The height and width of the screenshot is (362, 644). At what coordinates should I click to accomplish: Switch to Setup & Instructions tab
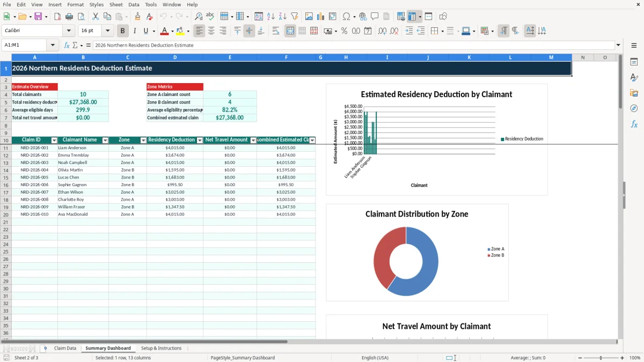162,348
